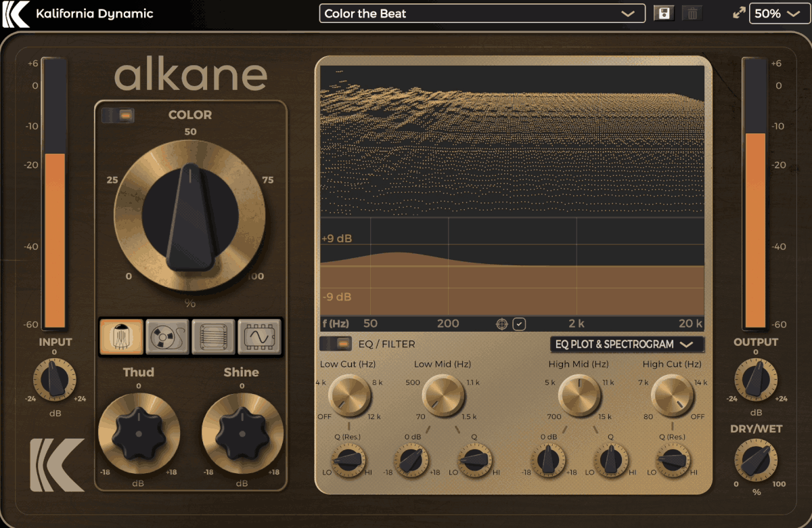Open the 50% zoom scale dropdown
Image resolution: width=812 pixels, height=528 pixels.
780,14
